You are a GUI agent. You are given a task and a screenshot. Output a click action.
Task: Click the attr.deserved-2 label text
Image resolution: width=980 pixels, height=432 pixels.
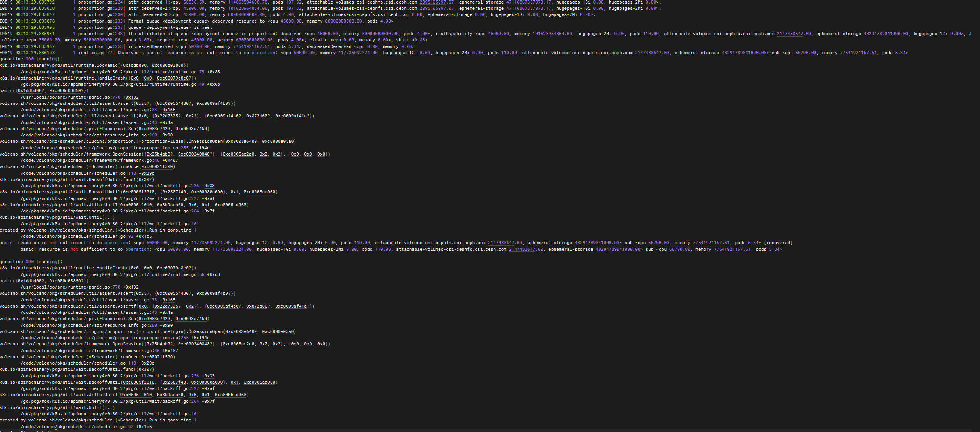point(148,9)
